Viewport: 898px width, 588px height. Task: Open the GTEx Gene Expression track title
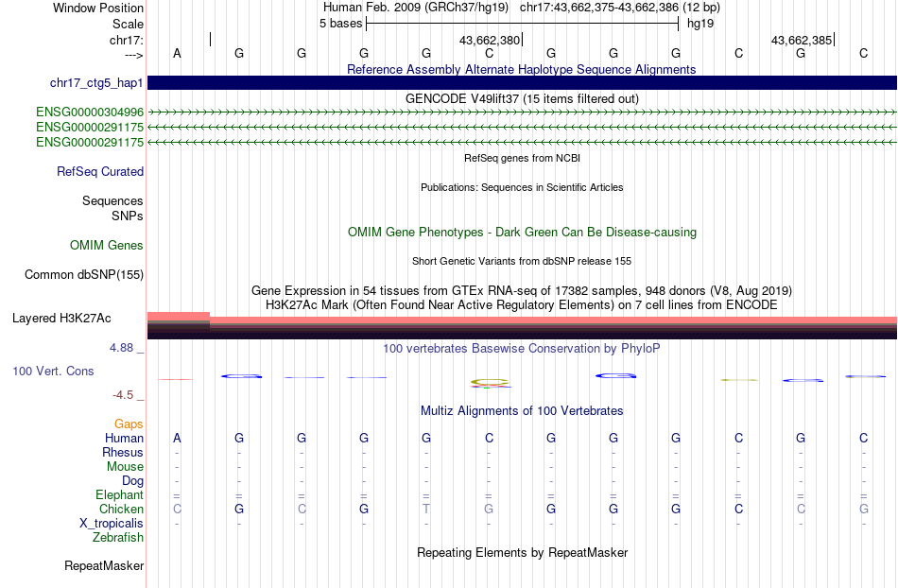[522, 291]
